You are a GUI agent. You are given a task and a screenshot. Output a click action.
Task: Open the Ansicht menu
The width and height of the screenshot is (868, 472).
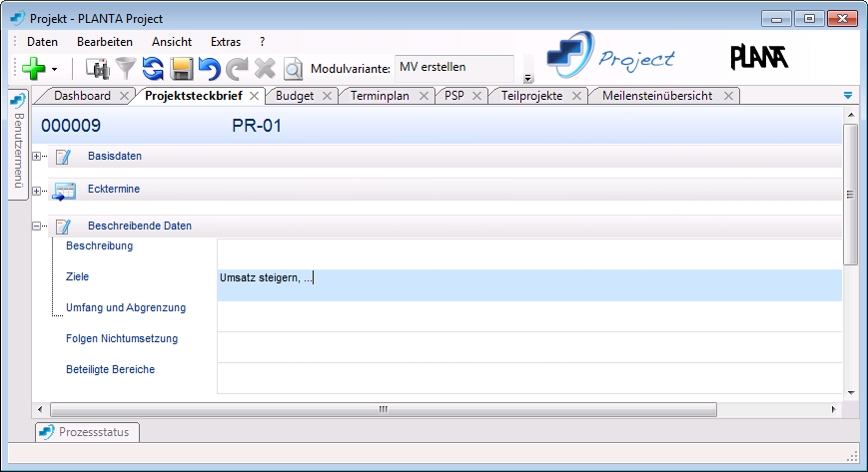pyautogui.click(x=172, y=42)
